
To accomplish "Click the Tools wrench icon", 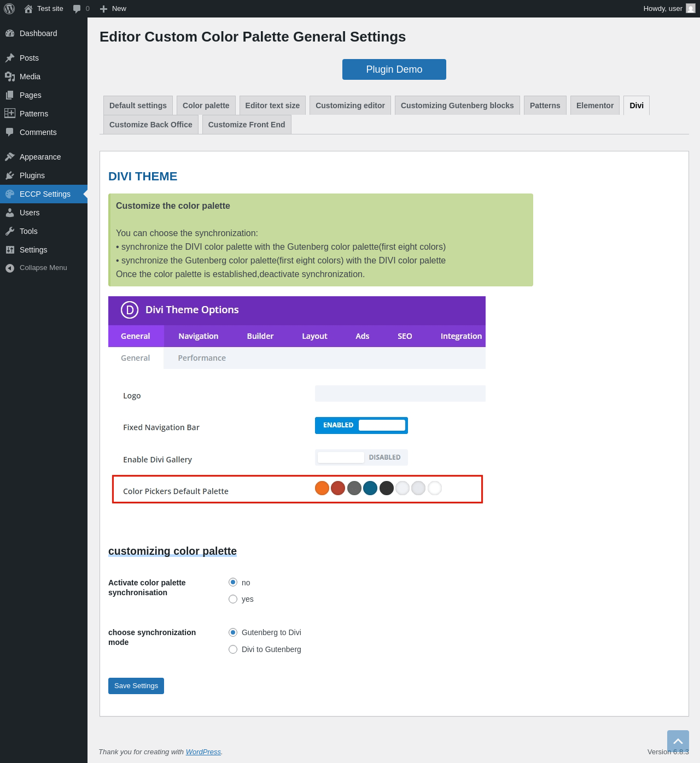I will coord(10,231).
